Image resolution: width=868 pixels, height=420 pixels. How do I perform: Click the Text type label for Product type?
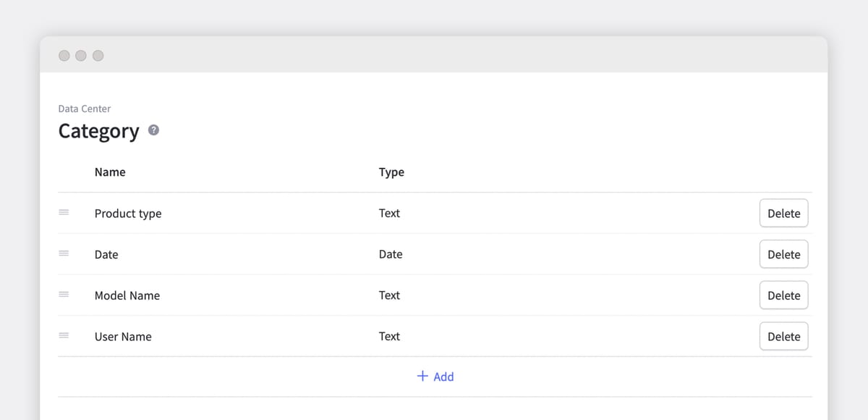(389, 213)
